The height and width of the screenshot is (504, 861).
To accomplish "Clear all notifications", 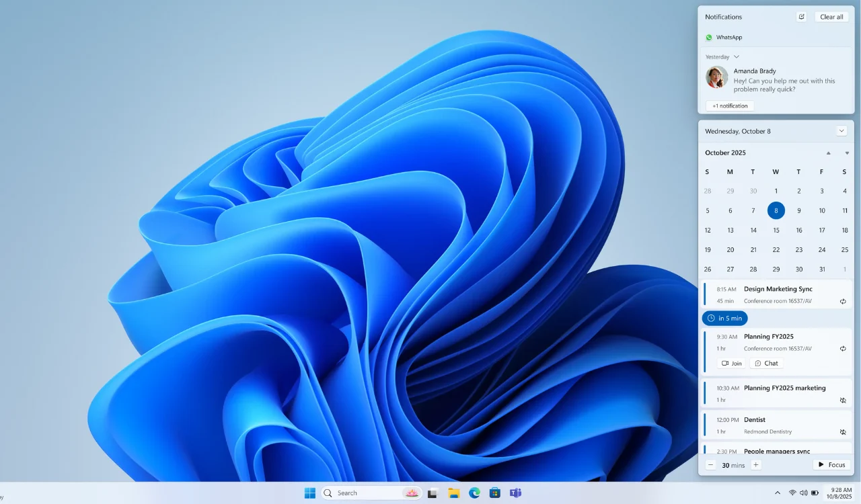I will click(x=831, y=16).
